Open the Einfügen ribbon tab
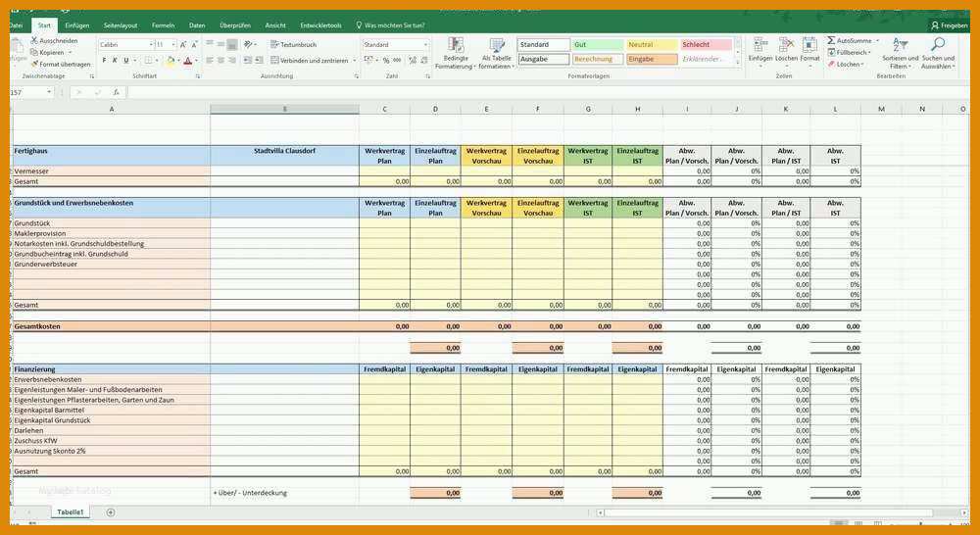The height and width of the screenshot is (535, 980). (x=76, y=25)
